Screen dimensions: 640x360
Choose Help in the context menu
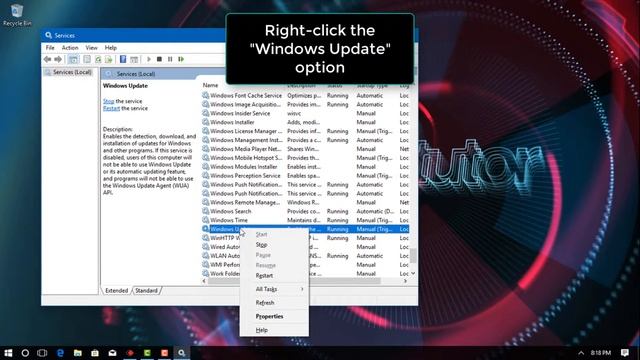pyautogui.click(x=273, y=330)
